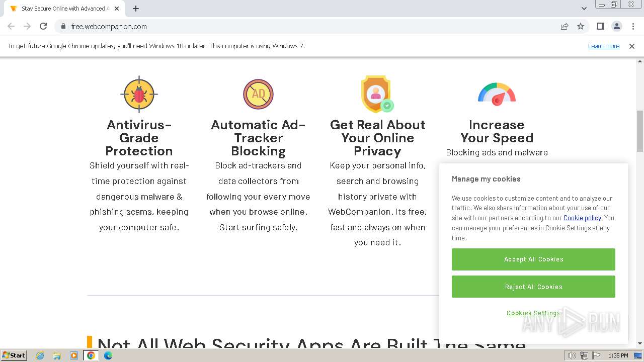Open the Windows Start menu
The image size is (644, 362).
[x=14, y=355]
